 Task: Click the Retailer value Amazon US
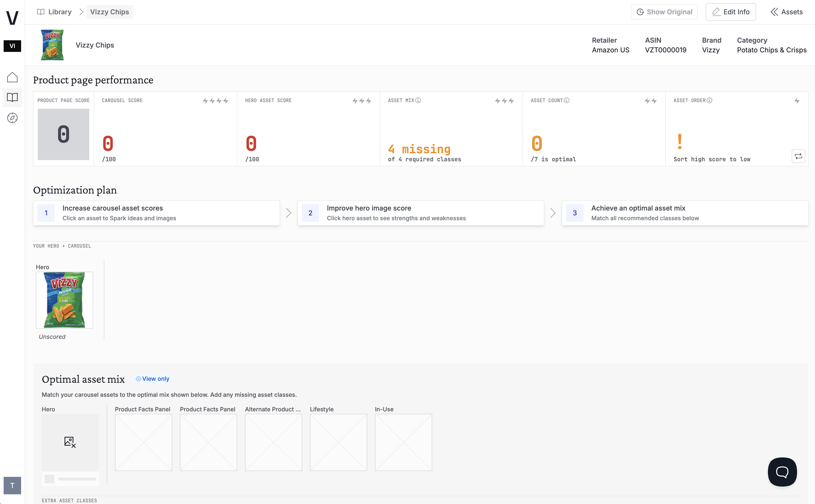pos(611,50)
